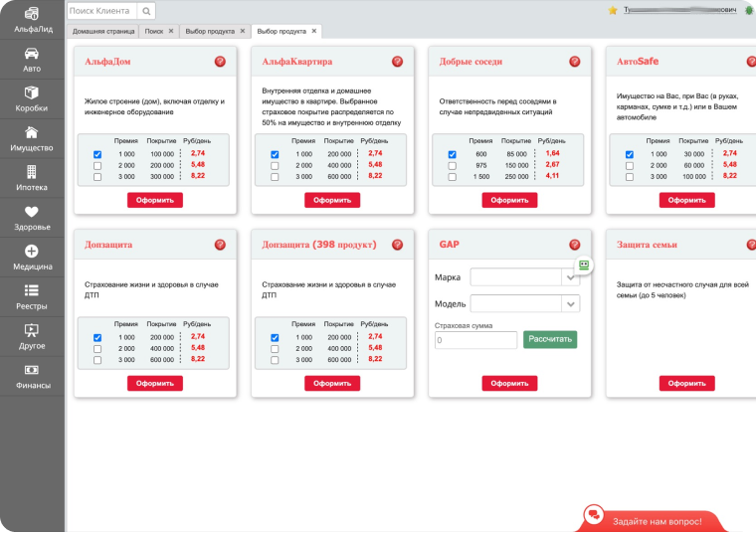The width and height of the screenshot is (756, 533).
Task: Open the Ипотека sidebar section
Action: point(32,179)
